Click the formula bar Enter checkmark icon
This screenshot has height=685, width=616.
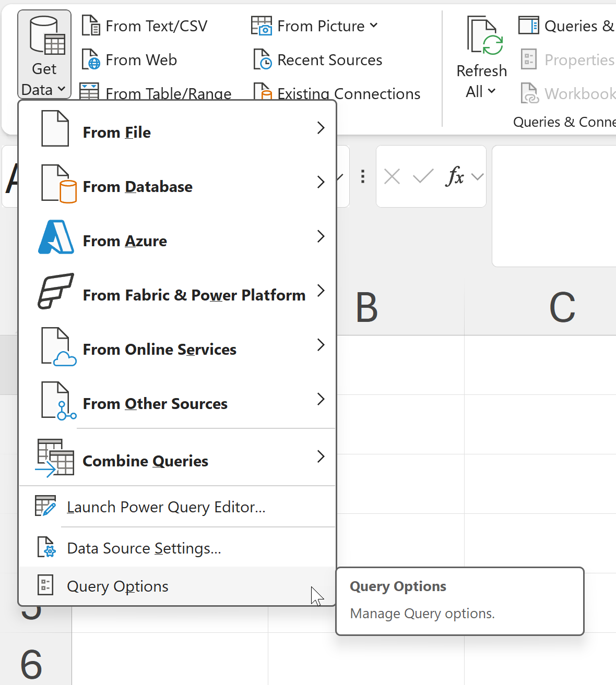(x=423, y=176)
